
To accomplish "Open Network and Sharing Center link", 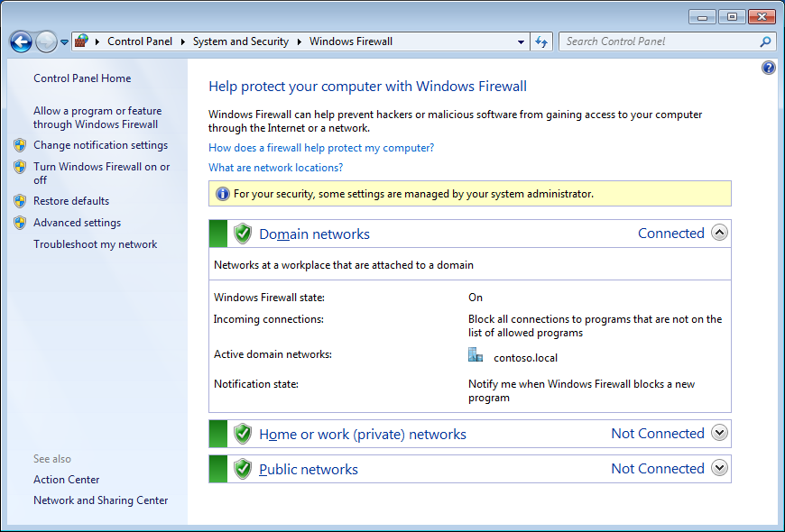I will click(x=100, y=500).
